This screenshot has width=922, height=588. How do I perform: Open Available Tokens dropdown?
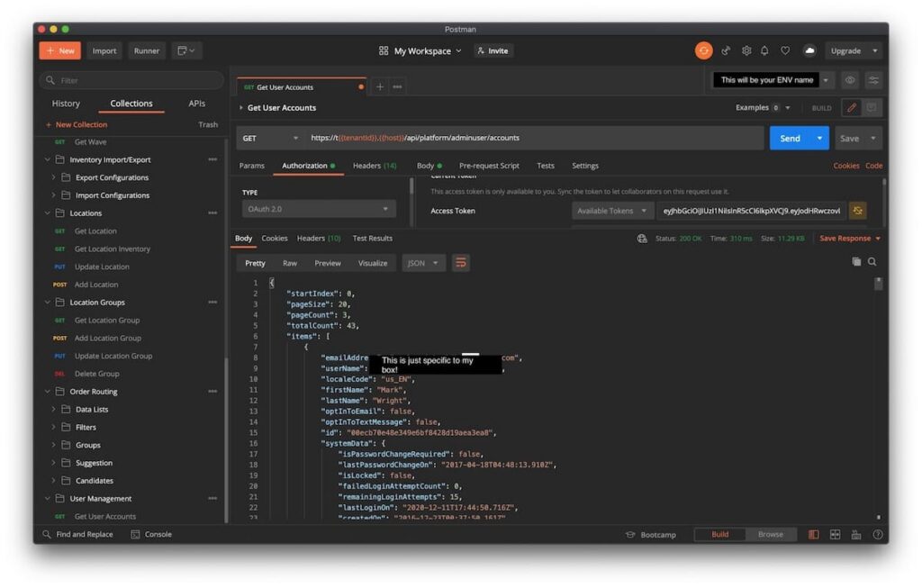click(x=611, y=211)
